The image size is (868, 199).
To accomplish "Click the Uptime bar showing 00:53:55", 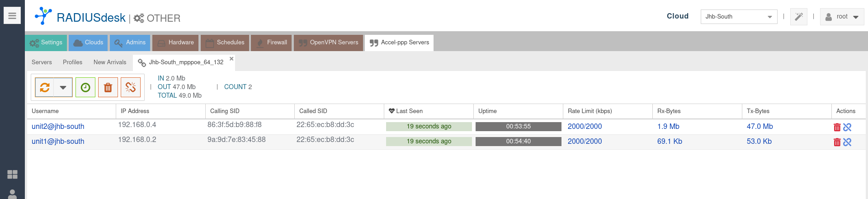I will click(x=518, y=127).
